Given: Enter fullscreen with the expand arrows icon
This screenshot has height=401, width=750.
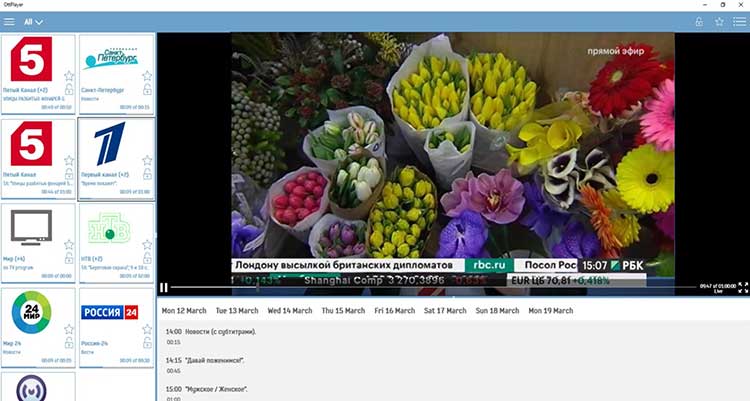Looking at the screenshot, I should [x=743, y=287].
